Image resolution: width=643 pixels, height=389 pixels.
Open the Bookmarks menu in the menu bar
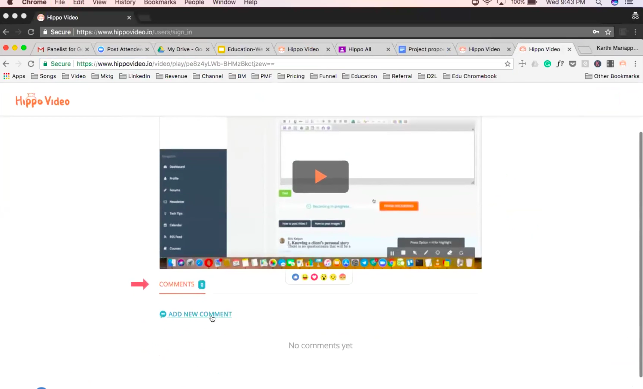pos(160,2)
